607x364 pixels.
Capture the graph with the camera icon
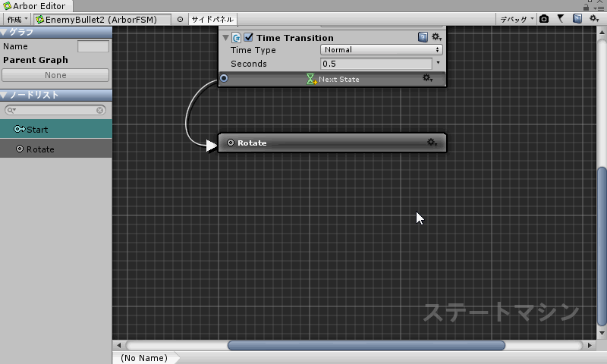[x=544, y=18]
